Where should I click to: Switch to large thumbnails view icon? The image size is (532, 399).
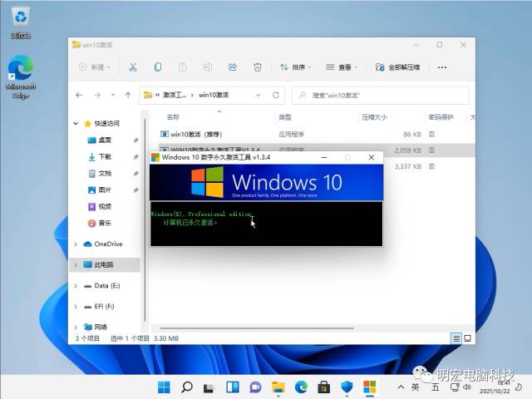coord(467,338)
